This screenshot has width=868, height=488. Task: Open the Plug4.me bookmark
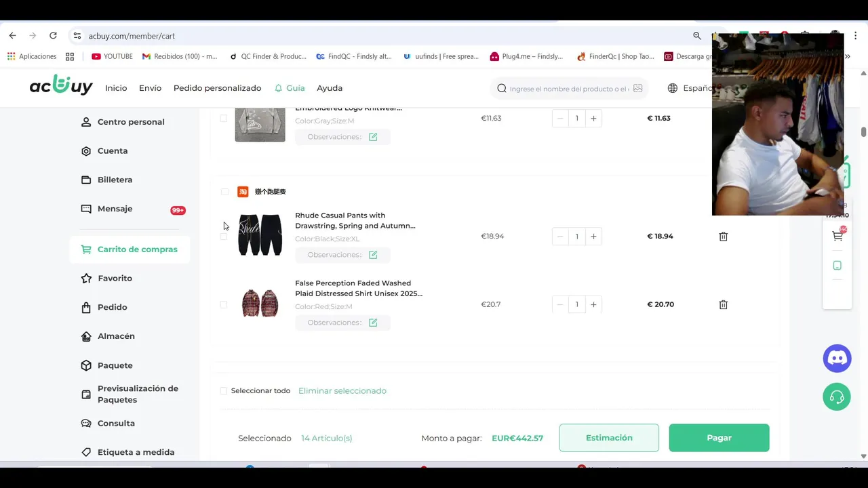click(526, 56)
